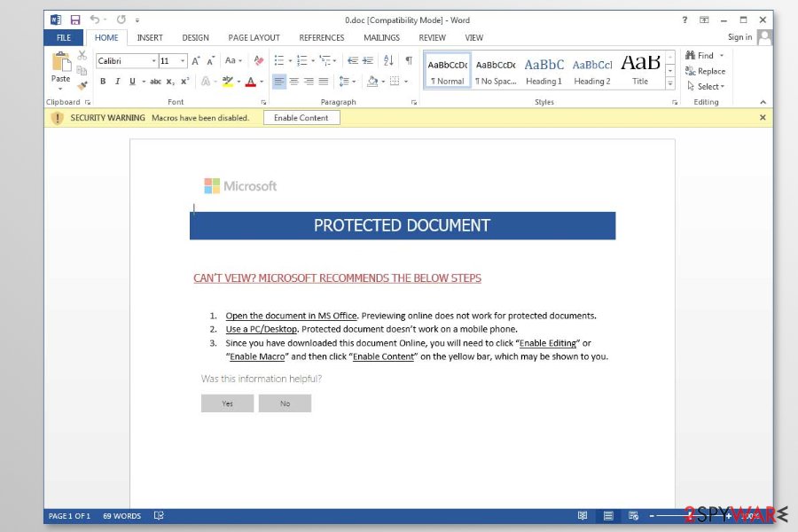Click the Decrease Indent icon
This screenshot has width=798, height=532.
(x=353, y=60)
